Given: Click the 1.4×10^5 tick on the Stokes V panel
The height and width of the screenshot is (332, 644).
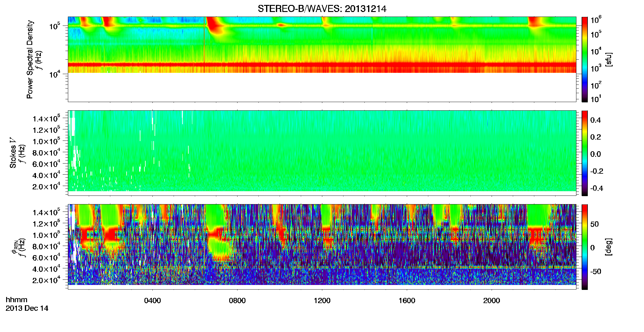Looking at the screenshot, I should pyautogui.click(x=46, y=118).
